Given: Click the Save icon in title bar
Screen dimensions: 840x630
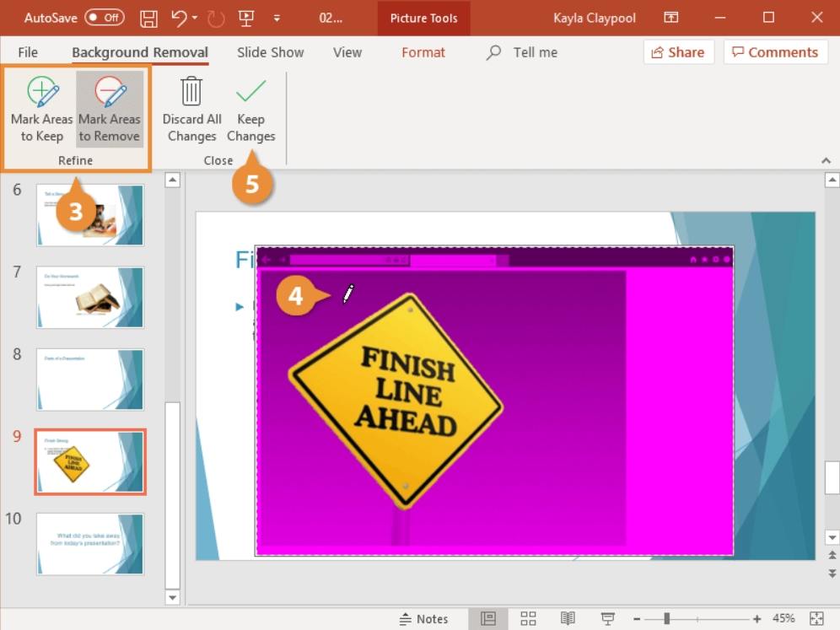Looking at the screenshot, I should click(148, 18).
